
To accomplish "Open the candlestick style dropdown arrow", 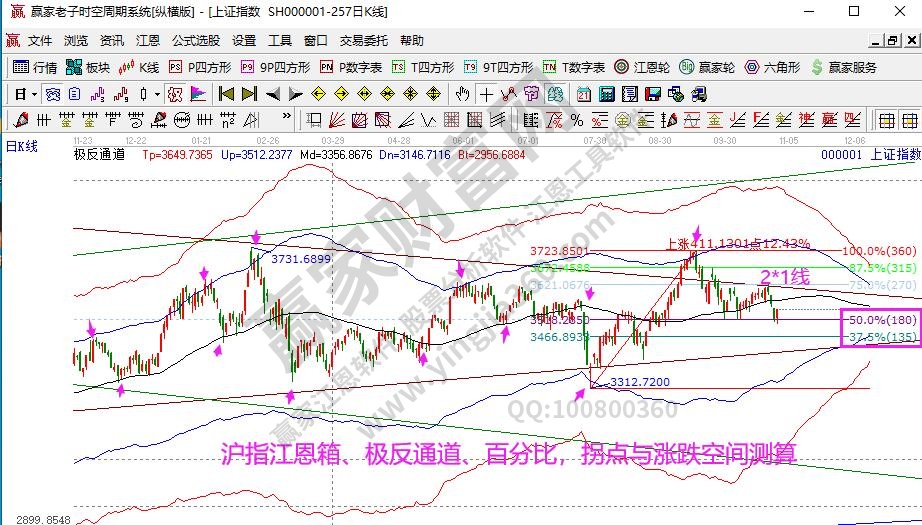I will [157, 94].
